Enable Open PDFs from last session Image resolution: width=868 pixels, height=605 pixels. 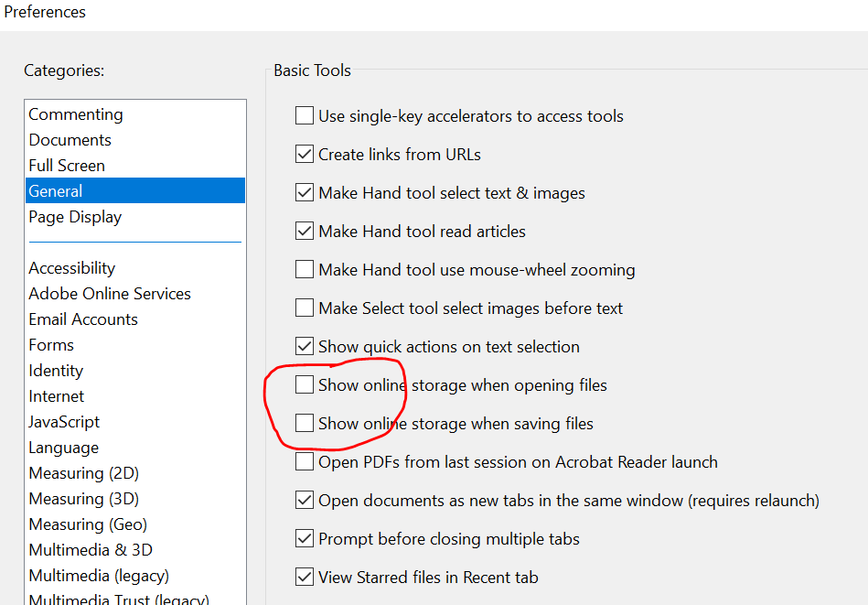point(305,461)
